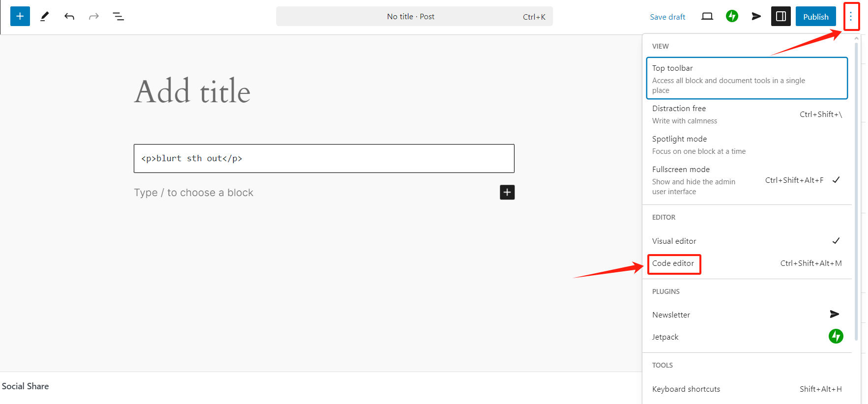Screen dimensions: 868x404
Task: Redo the last undone change
Action: tap(94, 16)
